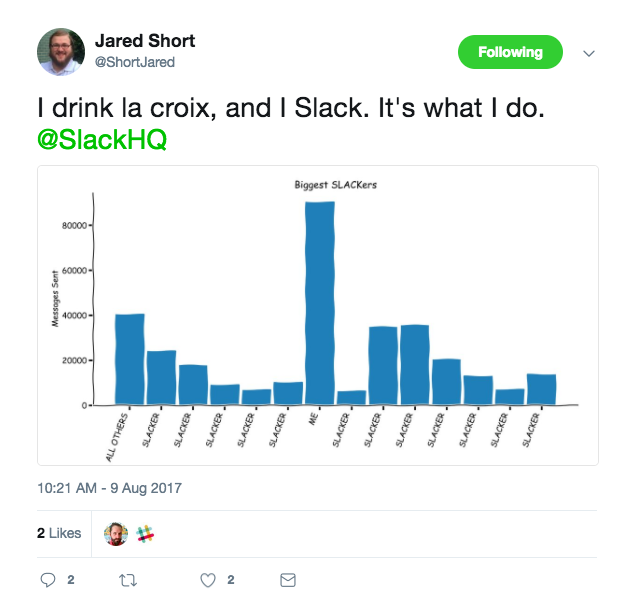Toggle the green Following button
634x602 pixels.
click(x=510, y=52)
